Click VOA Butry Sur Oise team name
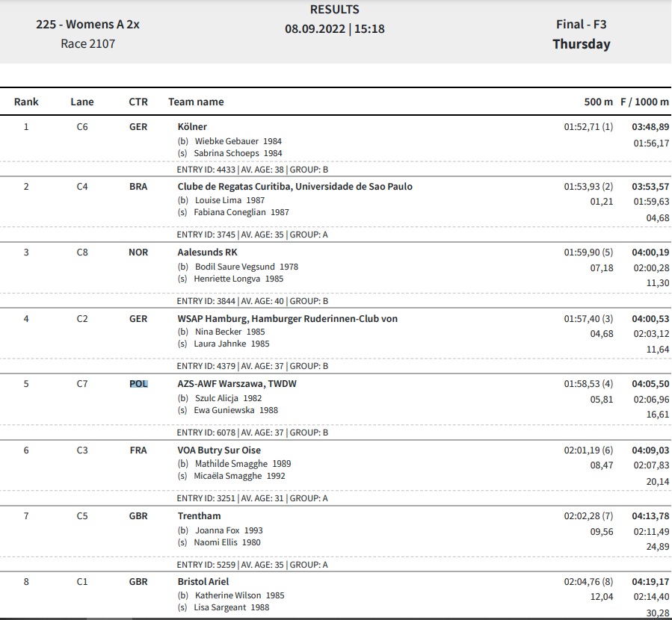 tap(219, 450)
